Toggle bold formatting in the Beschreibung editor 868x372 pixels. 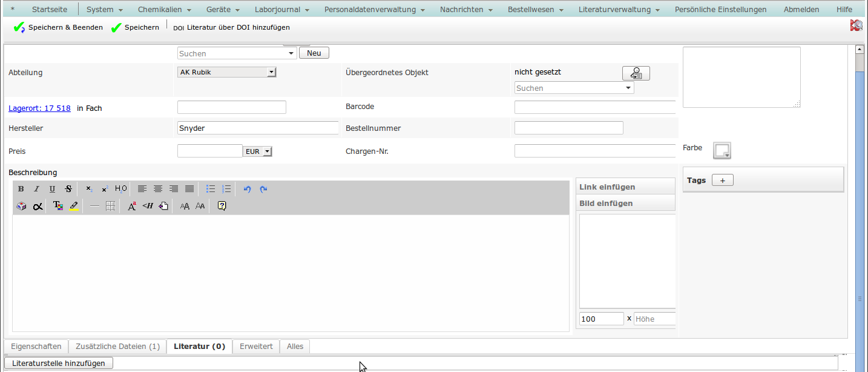click(21, 189)
